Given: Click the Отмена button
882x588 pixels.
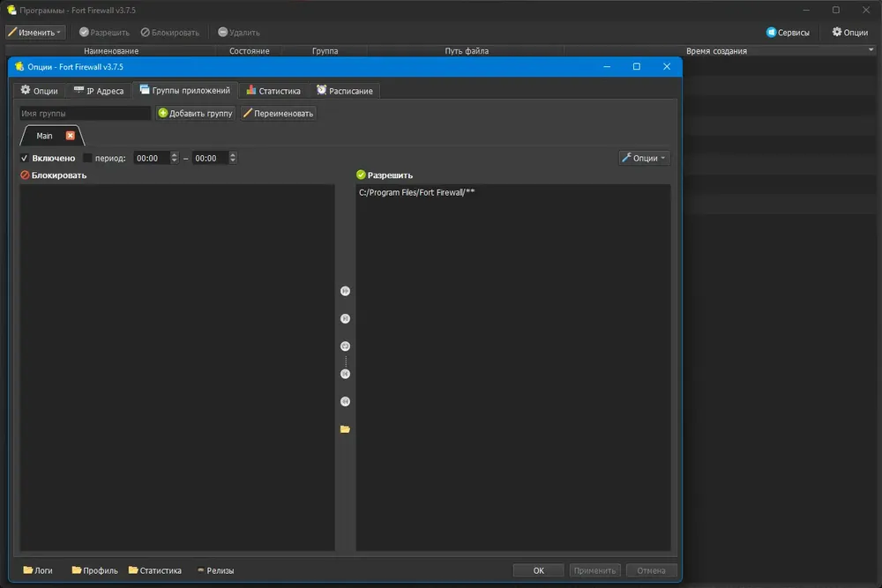Looking at the screenshot, I should tap(652, 570).
